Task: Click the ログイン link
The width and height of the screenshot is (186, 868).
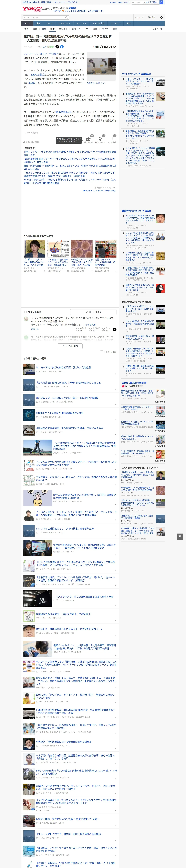Action: pyautogui.click(x=57, y=11)
